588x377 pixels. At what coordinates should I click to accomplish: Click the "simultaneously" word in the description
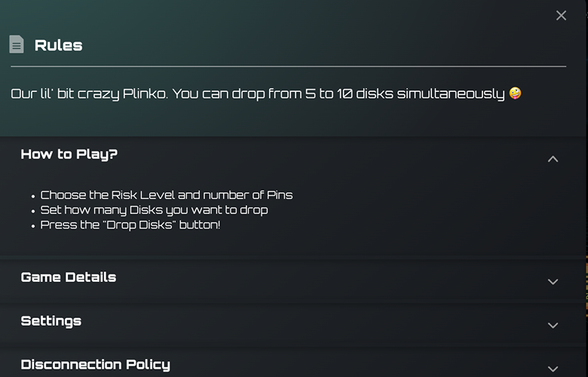pos(451,93)
